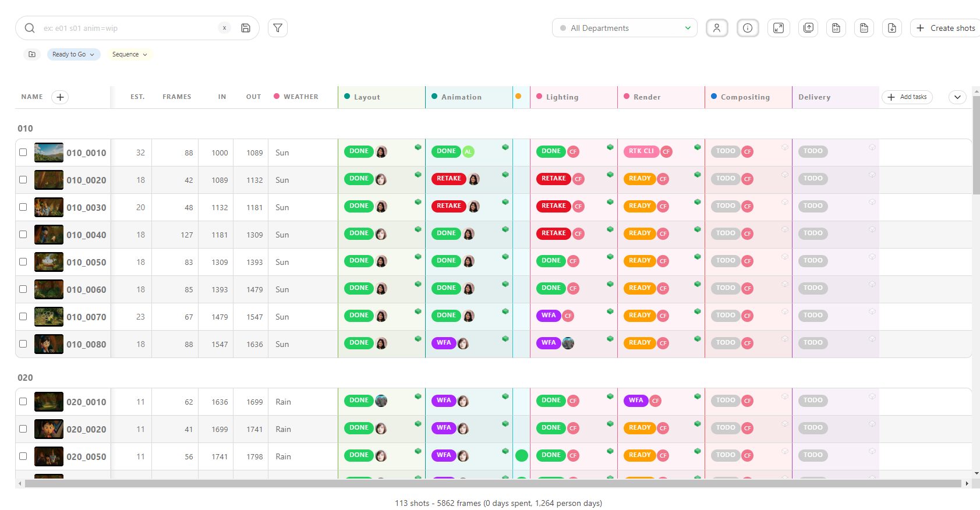
Task: Open Layout task column header
Action: (x=367, y=97)
